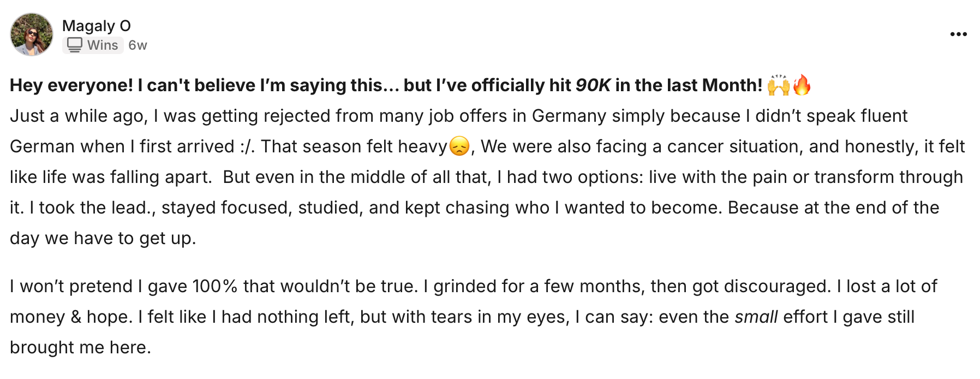The height and width of the screenshot is (379, 980).
Task: Click the ':/' emoticon after 'arrived'
Action: (247, 146)
